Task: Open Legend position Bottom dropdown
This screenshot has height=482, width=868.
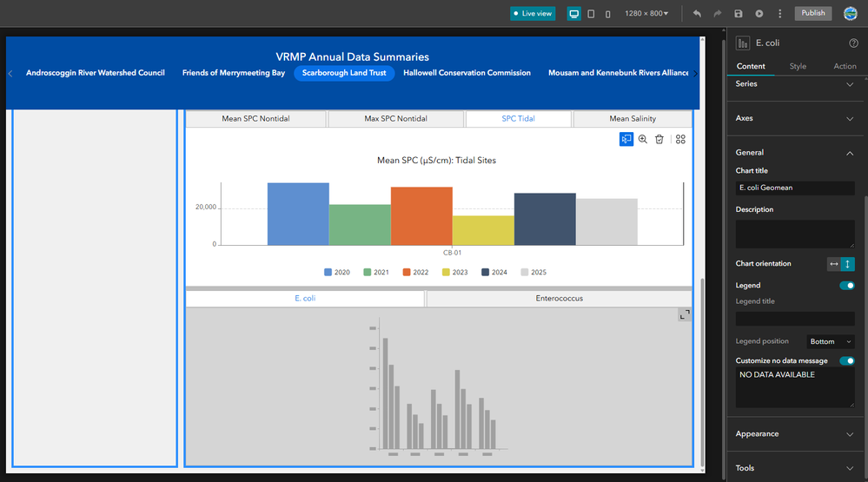Action: click(831, 341)
